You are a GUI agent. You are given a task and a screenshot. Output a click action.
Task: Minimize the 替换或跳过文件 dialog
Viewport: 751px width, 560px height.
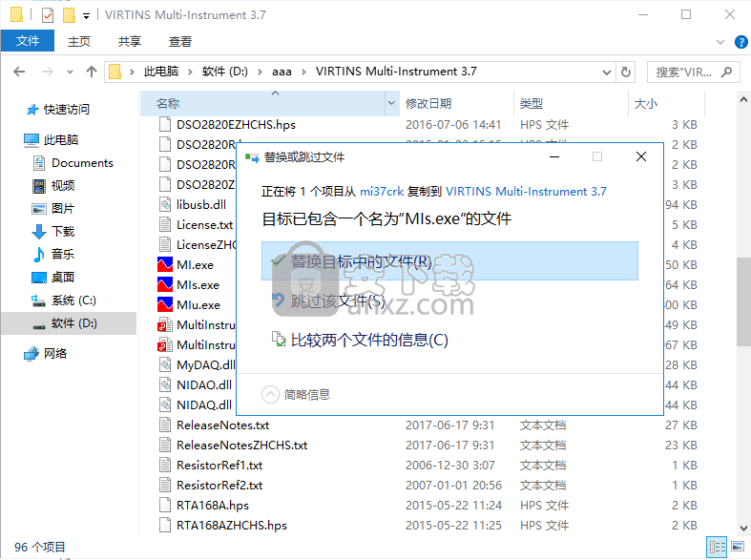tap(554, 157)
